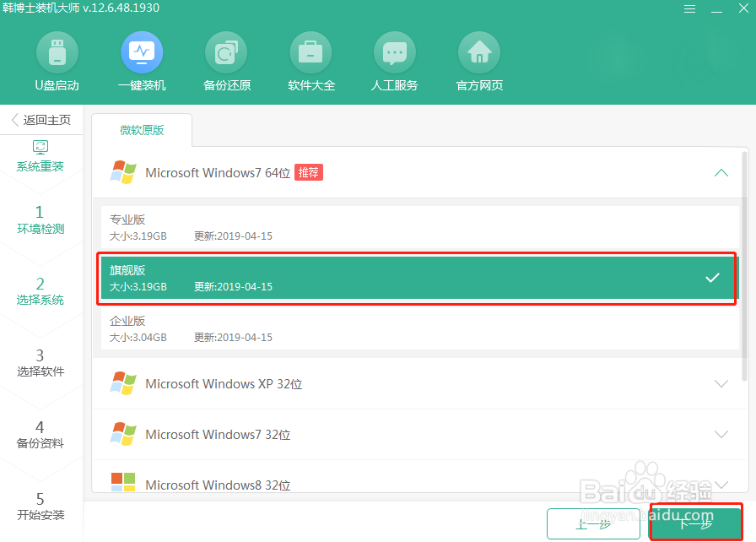Viewport: 756px width, 542px height.
Task: Click the Microsoft Windows XP 32位 title text
Action: (x=224, y=384)
